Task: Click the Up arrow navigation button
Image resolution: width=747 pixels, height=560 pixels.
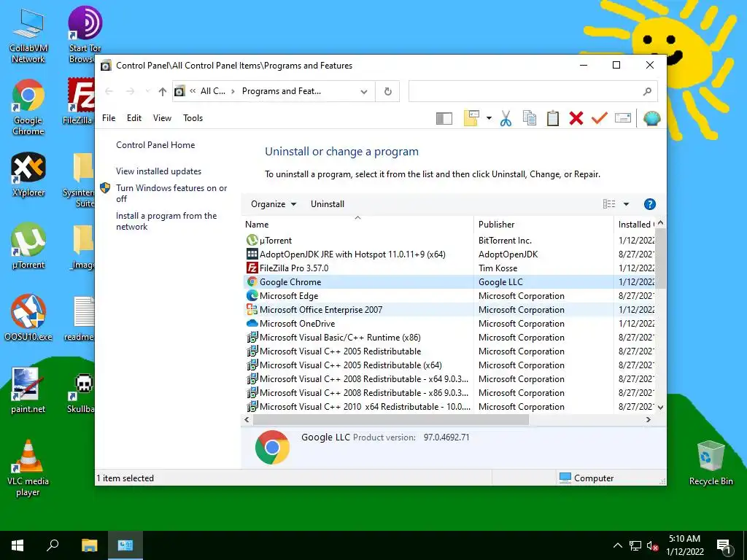Action: coord(163,91)
